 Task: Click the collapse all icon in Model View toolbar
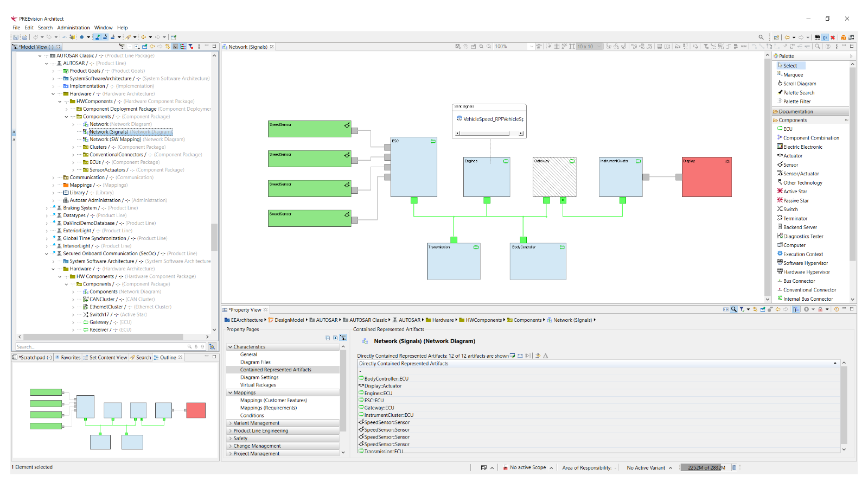[x=130, y=47]
